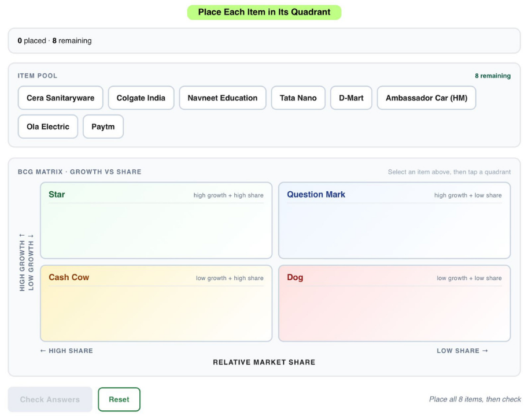
Task: Tap the Star quadrant box
Action: pos(156,220)
